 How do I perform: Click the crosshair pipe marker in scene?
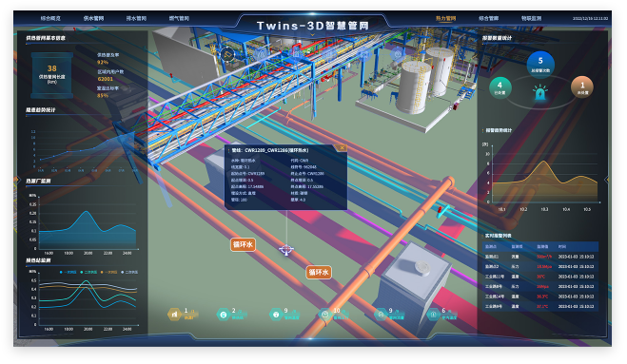pyautogui.click(x=286, y=250)
